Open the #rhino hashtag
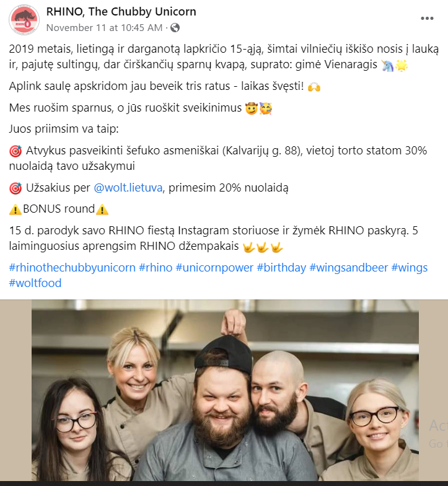Screen dimensions: 448x486 click(x=156, y=268)
